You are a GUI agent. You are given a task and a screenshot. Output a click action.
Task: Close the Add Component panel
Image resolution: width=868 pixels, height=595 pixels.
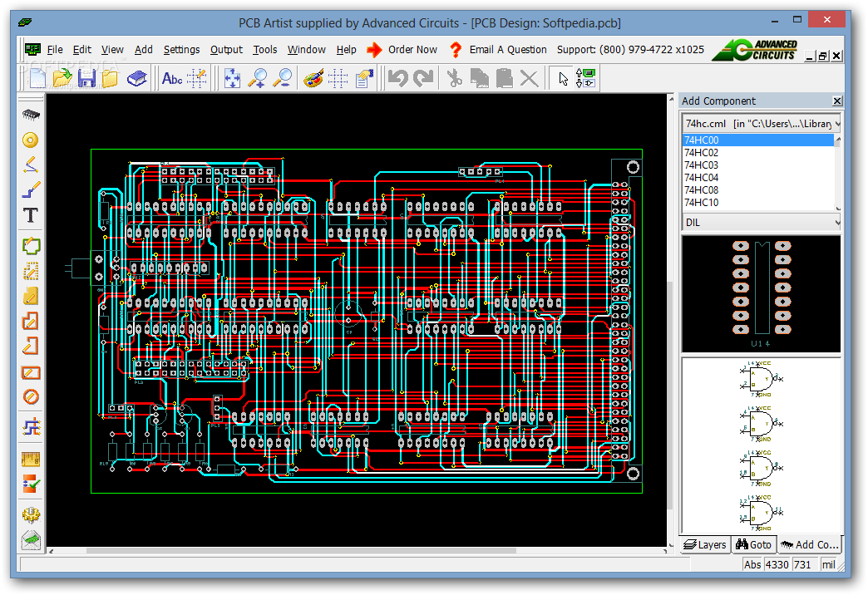point(837,101)
